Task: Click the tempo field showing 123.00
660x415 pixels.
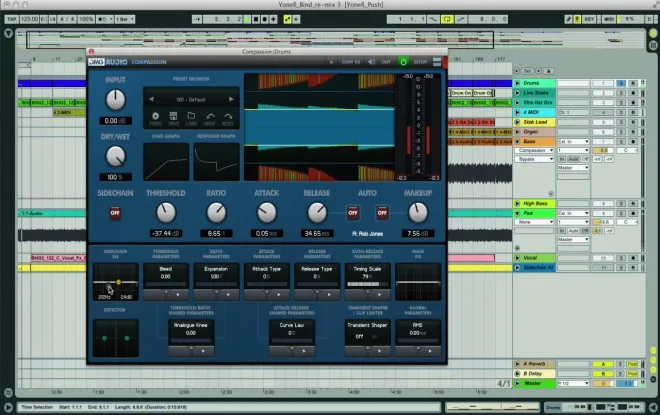Action: click(x=29, y=19)
